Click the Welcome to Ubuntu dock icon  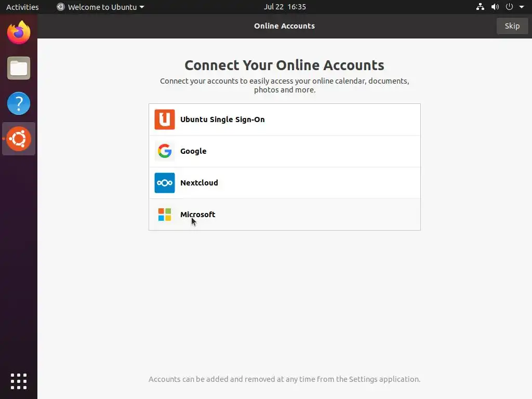pyautogui.click(x=19, y=139)
